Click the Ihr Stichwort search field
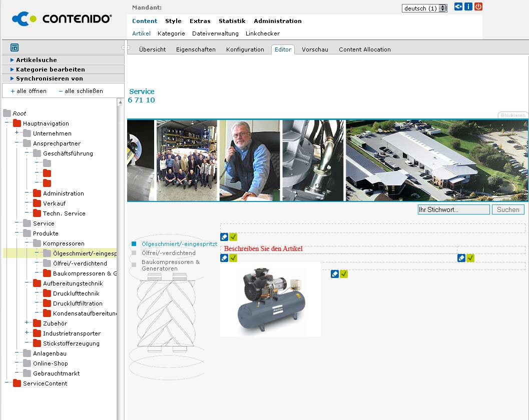The width and height of the screenshot is (529, 420). (x=453, y=210)
